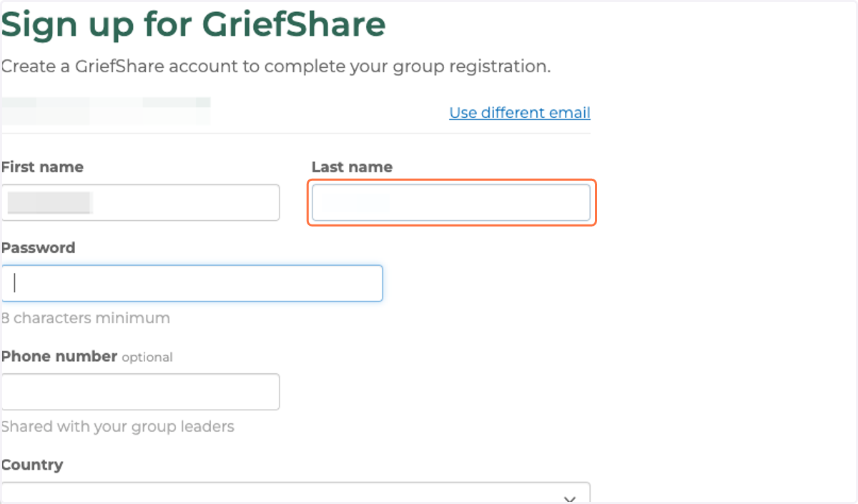Viewport: 858px width, 504px height.
Task: Click the Sign up for GriefShare heading
Action: coord(193,25)
